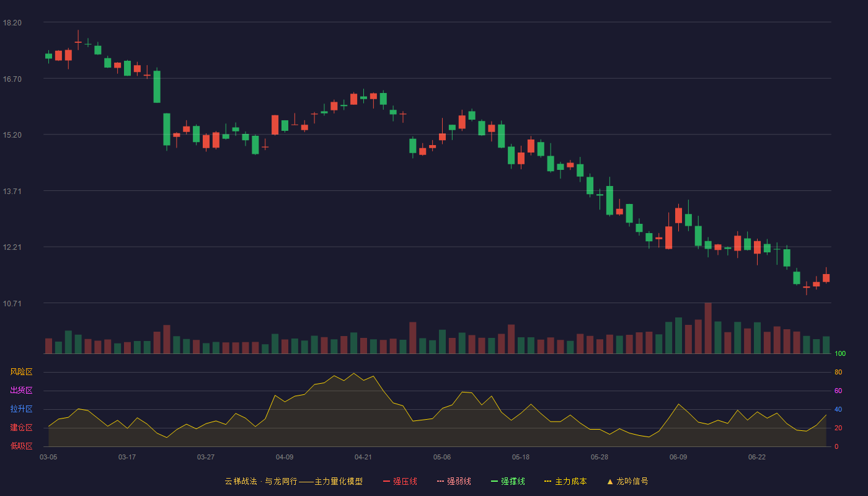868x496 pixels.
Task: Click the 10.71 price axis label
Action: pyautogui.click(x=12, y=303)
